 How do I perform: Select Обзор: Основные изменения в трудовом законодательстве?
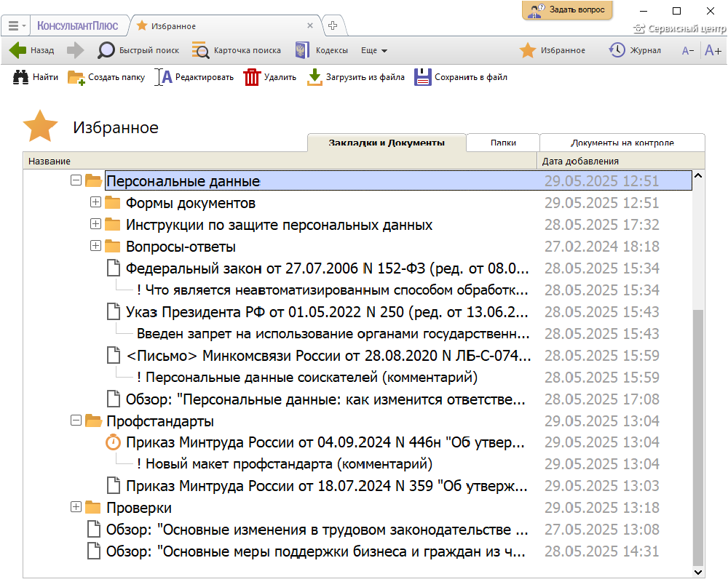317,530
